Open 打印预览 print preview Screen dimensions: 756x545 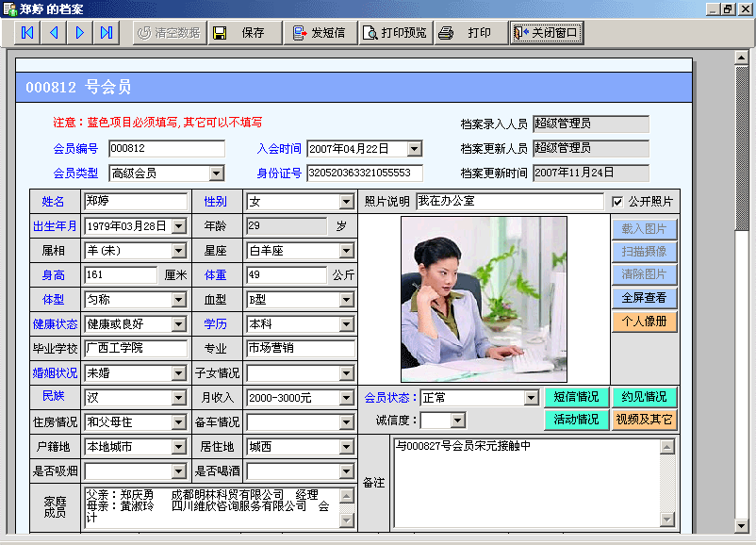pos(394,33)
